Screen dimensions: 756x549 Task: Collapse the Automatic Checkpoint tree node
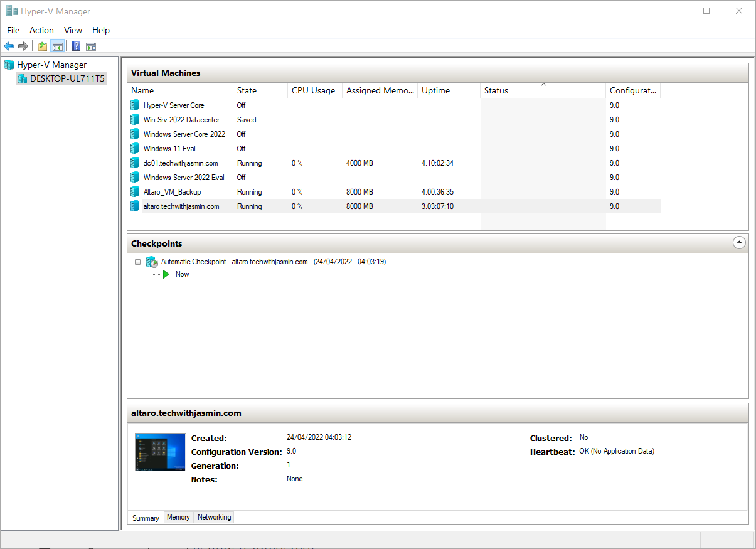(138, 262)
